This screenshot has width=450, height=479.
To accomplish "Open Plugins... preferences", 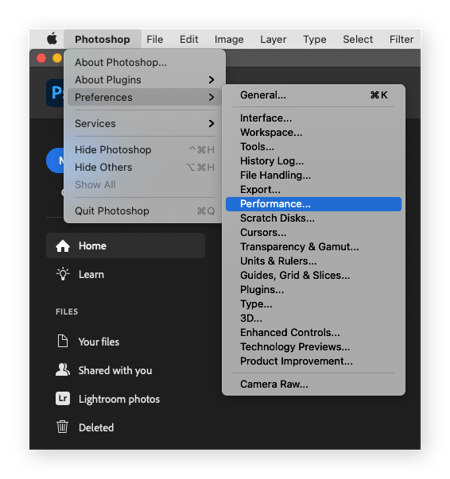I will pos(313,290).
